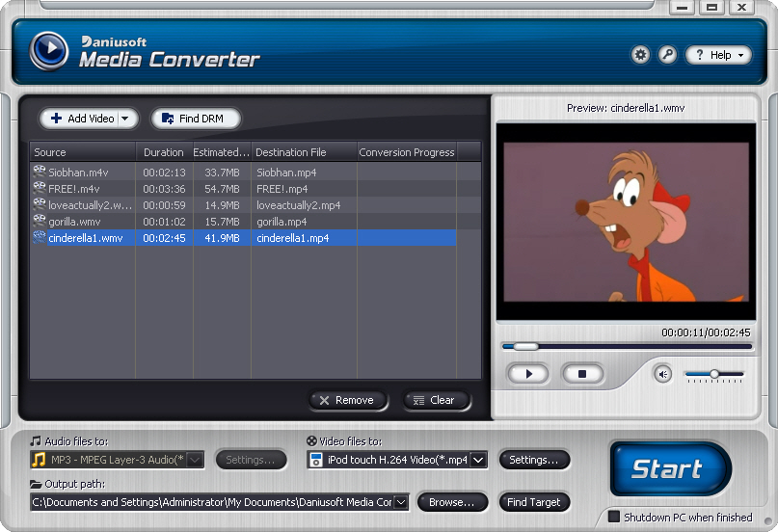This screenshot has height=532, width=778.
Task: Click the volume slider knob
Action: click(x=714, y=374)
